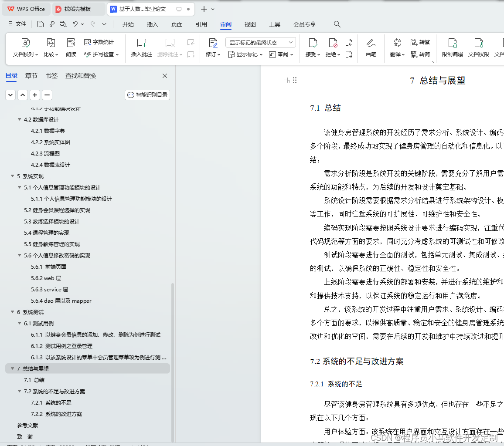Collapse the 7 总结与展望 tree node
The height and width of the screenshot is (446, 504).
(x=13, y=368)
